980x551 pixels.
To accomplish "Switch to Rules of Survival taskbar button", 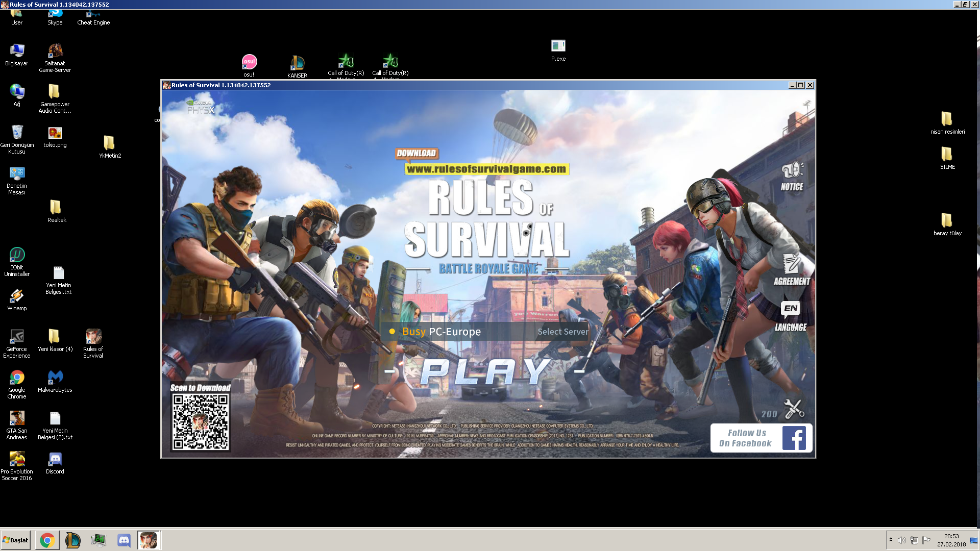I will (x=149, y=540).
